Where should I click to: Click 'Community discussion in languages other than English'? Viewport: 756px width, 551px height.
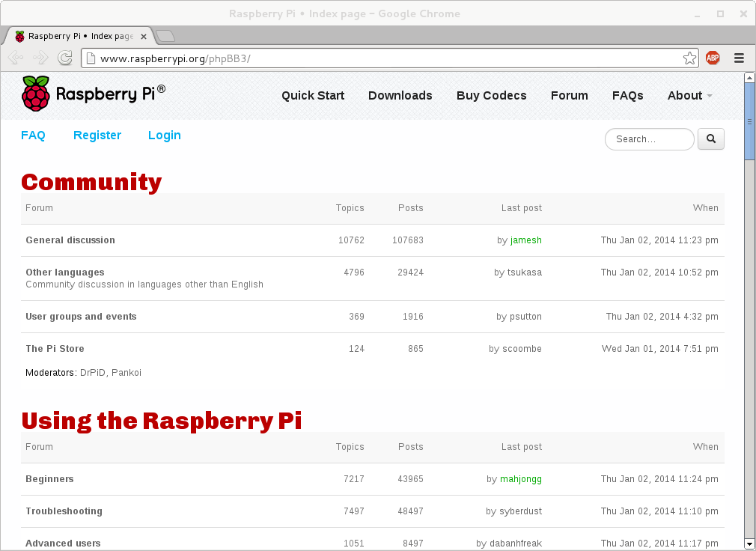144,284
